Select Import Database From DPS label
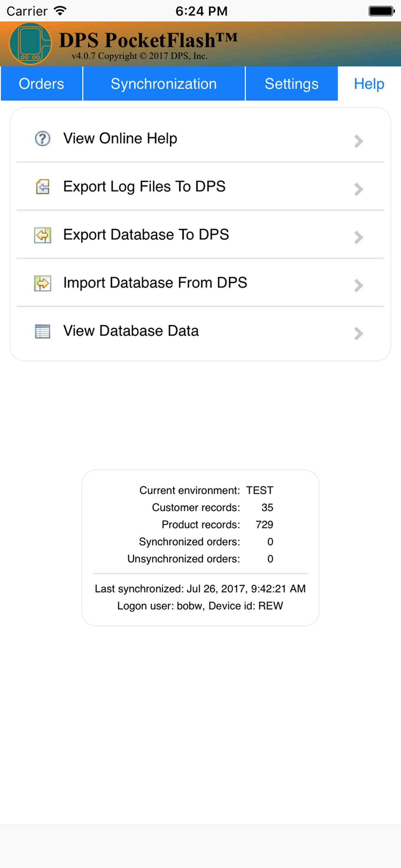The width and height of the screenshot is (401, 868). [155, 283]
